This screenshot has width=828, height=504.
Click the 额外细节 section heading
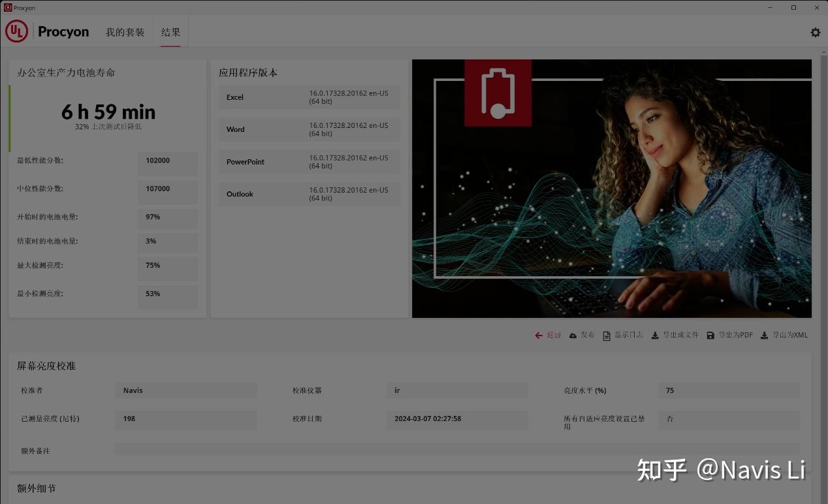(37, 488)
